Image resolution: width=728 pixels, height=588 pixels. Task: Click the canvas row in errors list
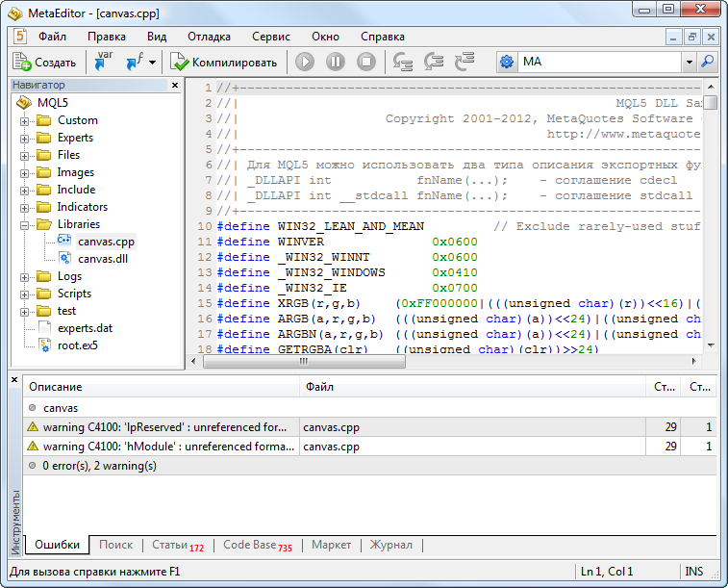pos(369,408)
